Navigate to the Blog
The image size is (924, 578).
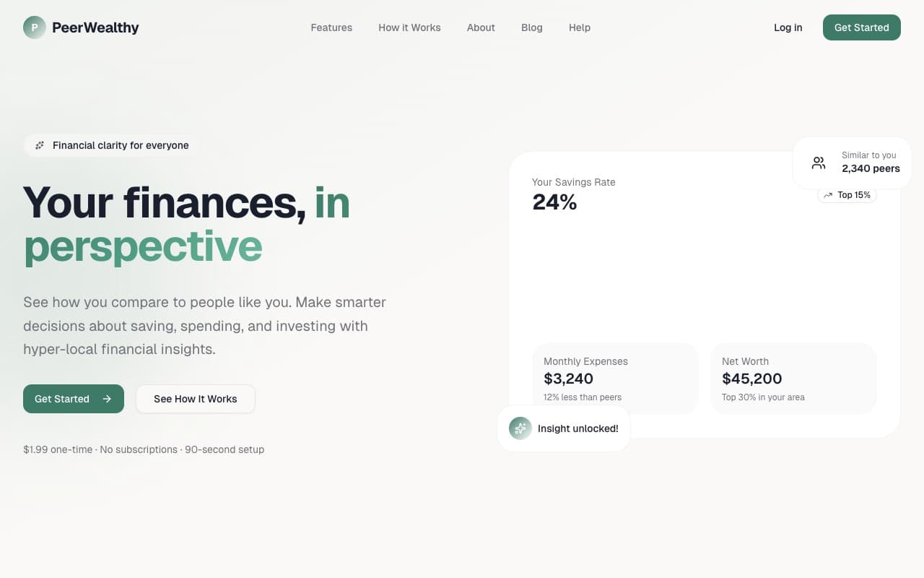(x=532, y=27)
